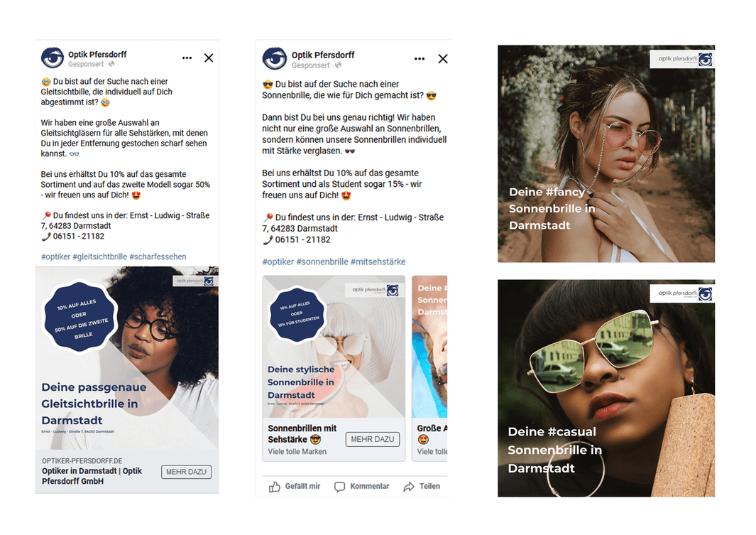This screenshot has width=756, height=535.
Task: Open the #fancy Sonnenbrille ad image
Action: click(x=606, y=154)
